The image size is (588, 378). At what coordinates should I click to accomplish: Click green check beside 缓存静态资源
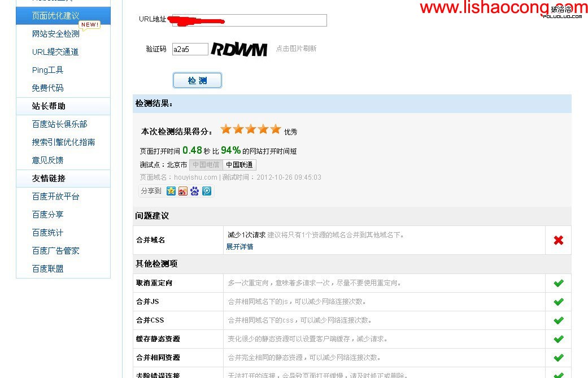coord(557,338)
